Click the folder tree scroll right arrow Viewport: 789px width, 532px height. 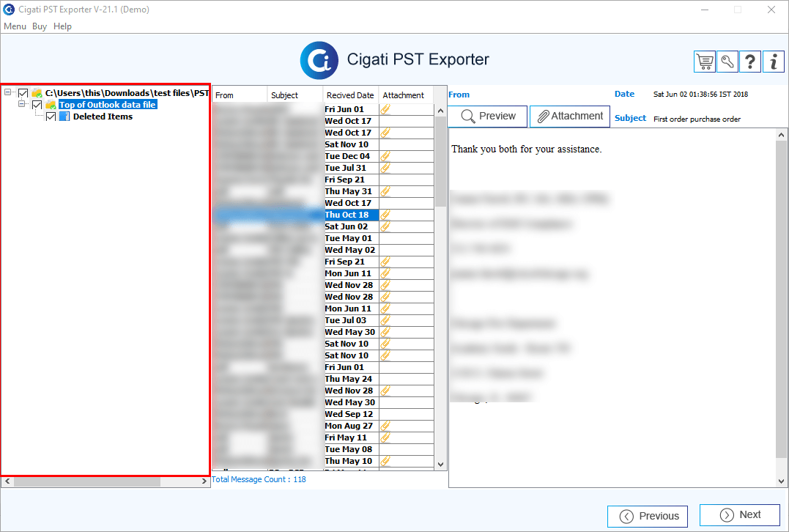[204, 481]
